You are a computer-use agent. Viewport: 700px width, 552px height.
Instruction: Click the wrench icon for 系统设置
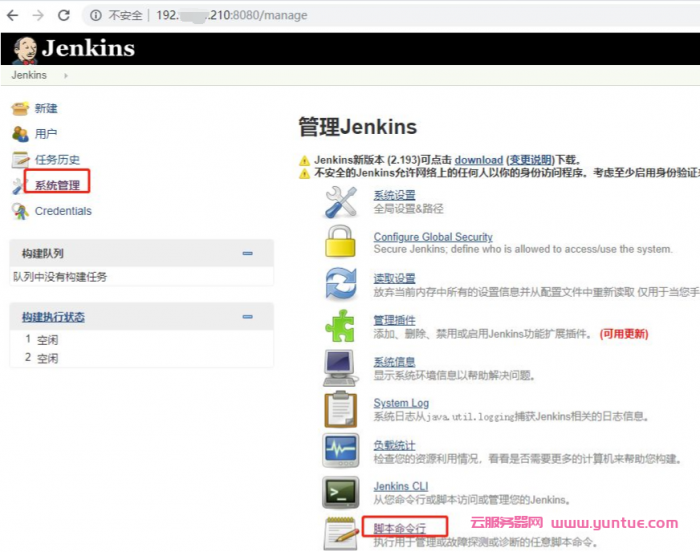[340, 201]
